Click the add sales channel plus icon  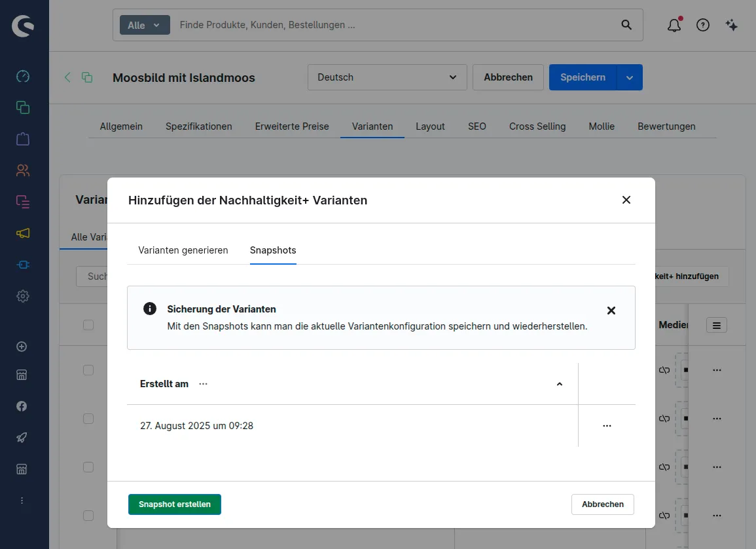(x=22, y=347)
